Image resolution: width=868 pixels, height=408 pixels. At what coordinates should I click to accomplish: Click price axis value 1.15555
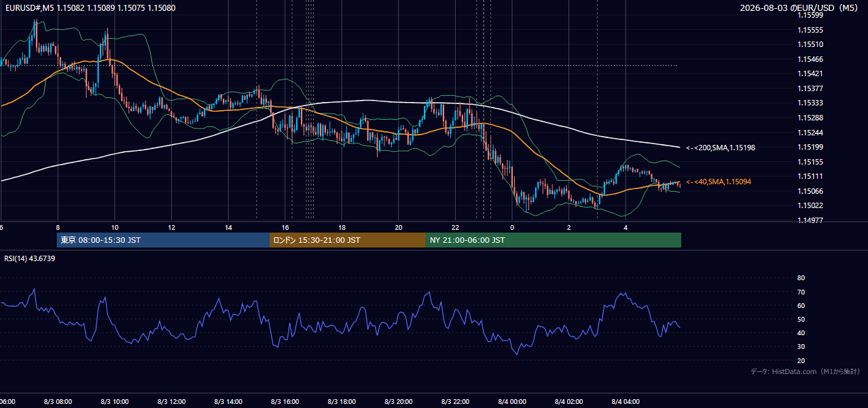tap(810, 30)
